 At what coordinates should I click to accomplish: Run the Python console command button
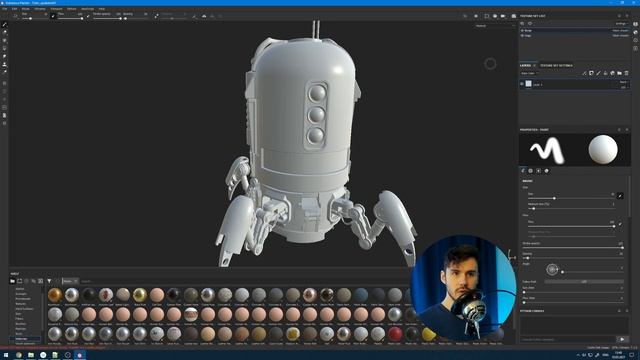pyautogui.click(x=622, y=339)
